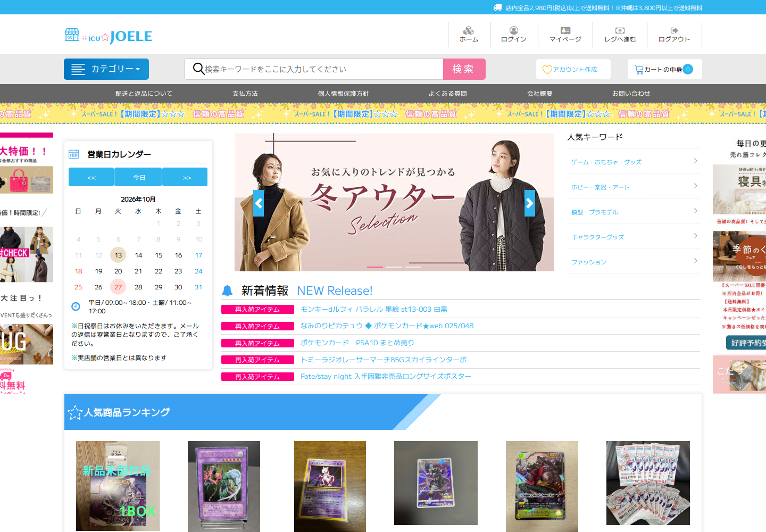Image resolution: width=766 pixels, height=532 pixels.
Task: Show previous banner slide arrow
Action: click(x=259, y=203)
